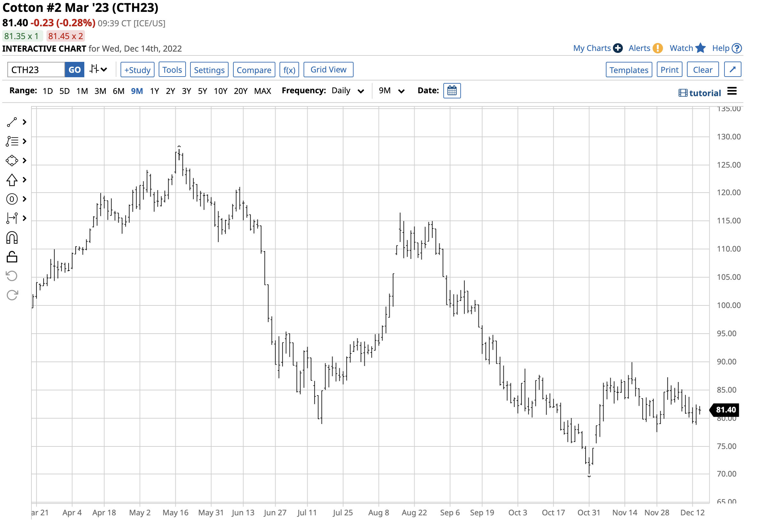The height and width of the screenshot is (532, 761).
Task: Click the magnet snap mode icon
Action: click(12, 238)
